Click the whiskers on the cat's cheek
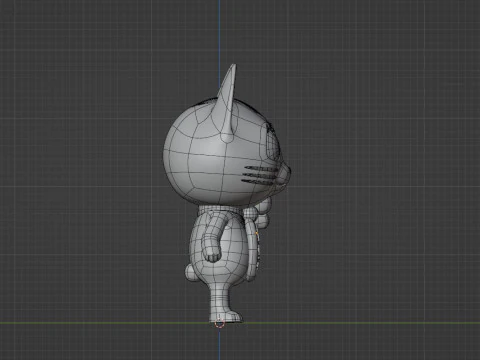 point(260,175)
